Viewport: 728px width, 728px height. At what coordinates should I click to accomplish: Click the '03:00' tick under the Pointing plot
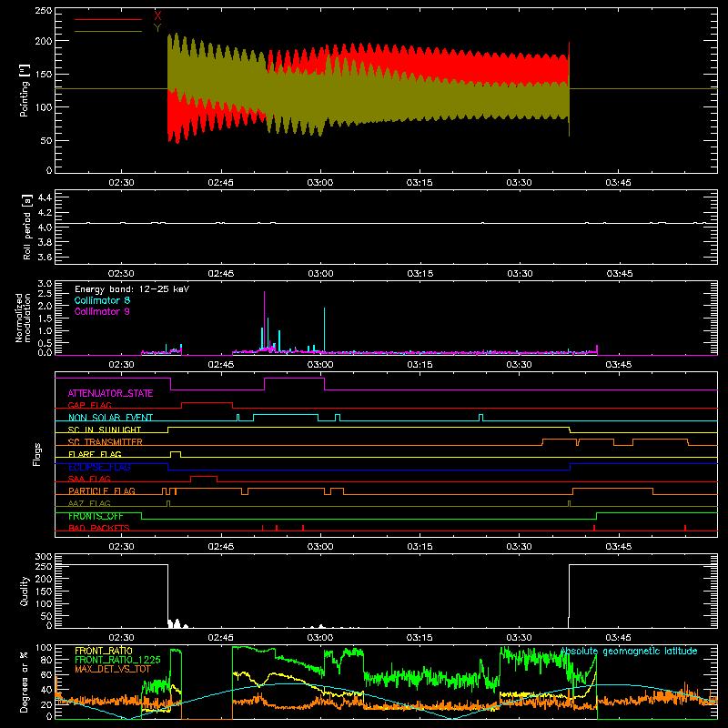(x=320, y=183)
